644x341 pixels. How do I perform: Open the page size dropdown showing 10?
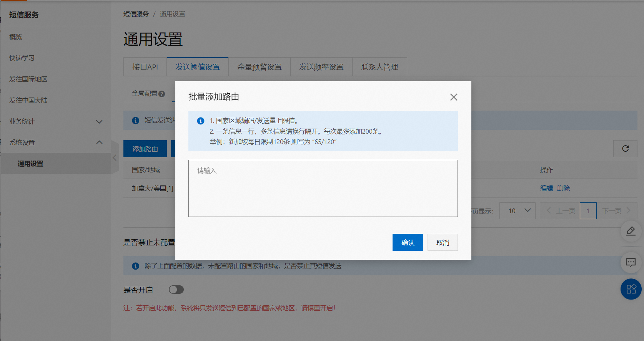[518, 211]
